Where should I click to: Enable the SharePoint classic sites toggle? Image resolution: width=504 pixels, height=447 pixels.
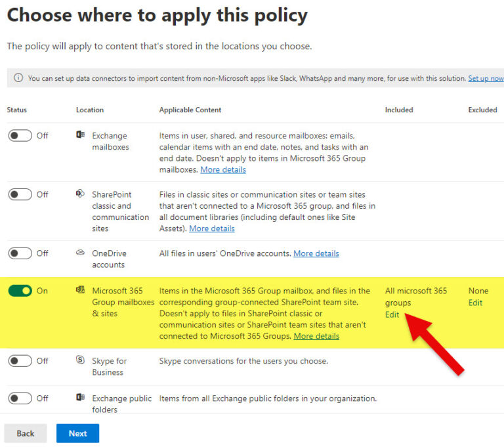20,194
